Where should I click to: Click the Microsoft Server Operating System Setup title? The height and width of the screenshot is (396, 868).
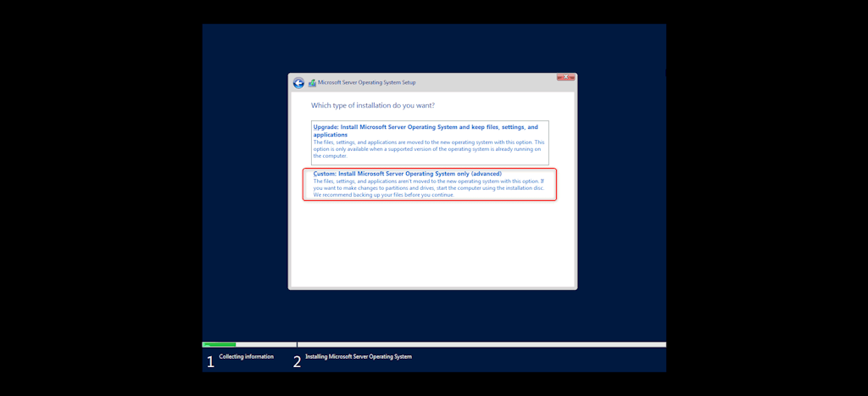click(366, 82)
